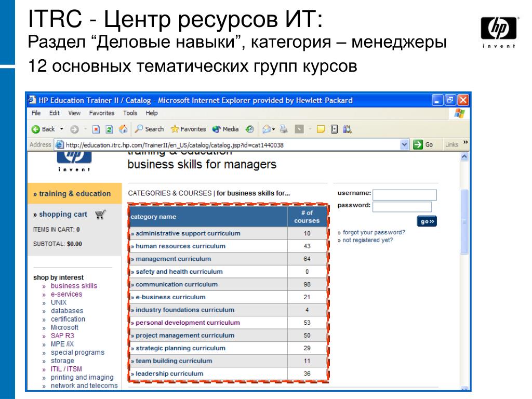532x399 pixels.
Task: Open the Tools menu
Action: click(130, 113)
